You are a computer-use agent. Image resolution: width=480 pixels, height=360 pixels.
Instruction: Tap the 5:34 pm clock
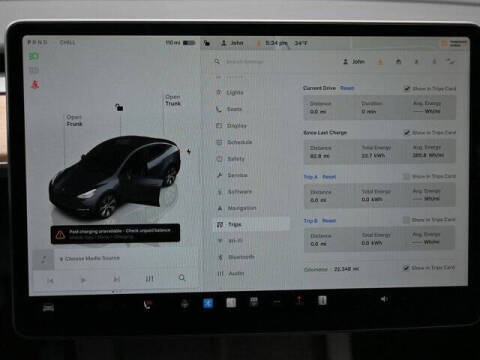(276, 43)
